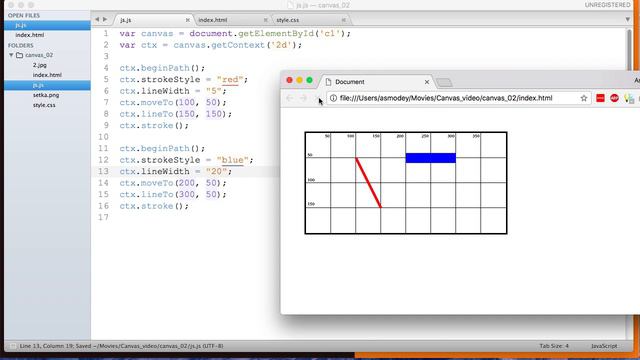Go to previous tab with left arrow
640x360 pixels.
tap(97, 19)
